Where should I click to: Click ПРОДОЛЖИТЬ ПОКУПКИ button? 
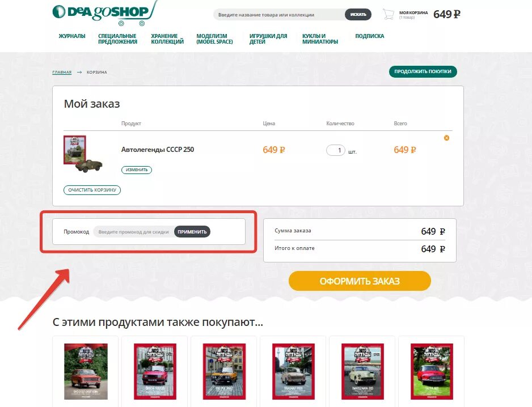click(423, 71)
